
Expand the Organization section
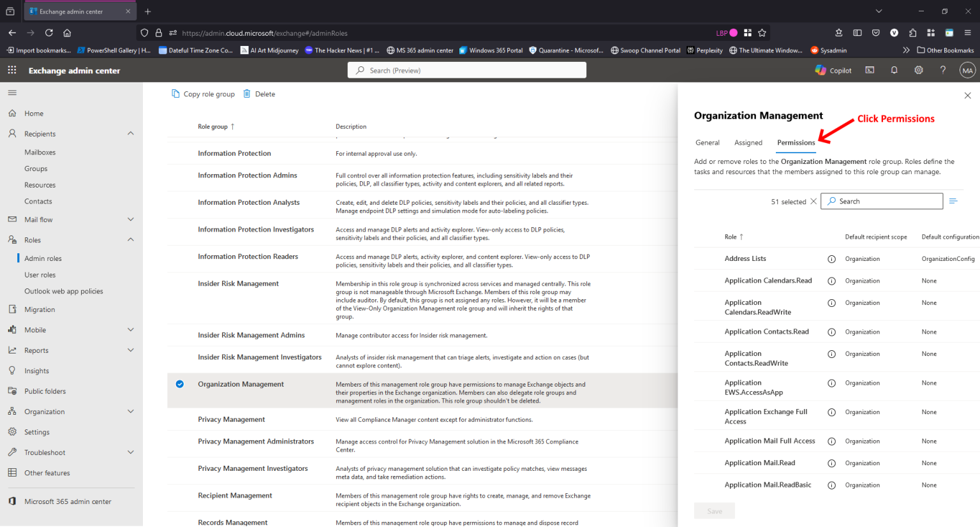(x=131, y=412)
